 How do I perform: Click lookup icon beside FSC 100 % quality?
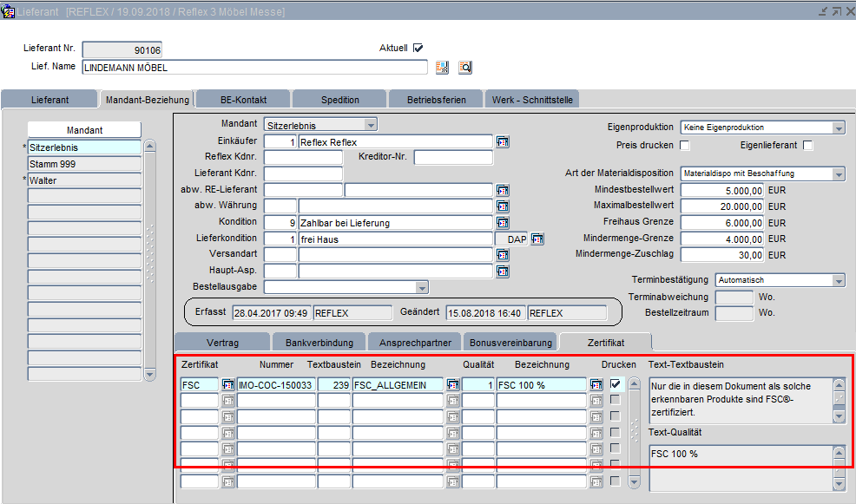click(596, 384)
